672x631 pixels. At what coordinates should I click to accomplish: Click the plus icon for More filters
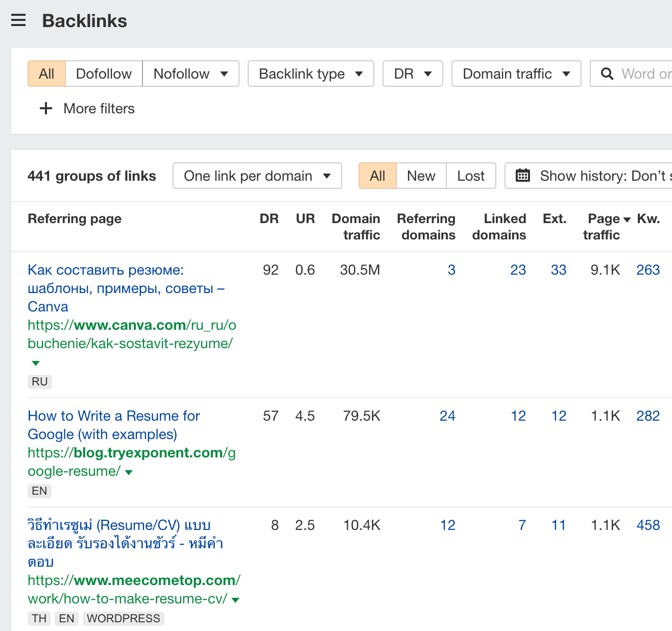46,108
